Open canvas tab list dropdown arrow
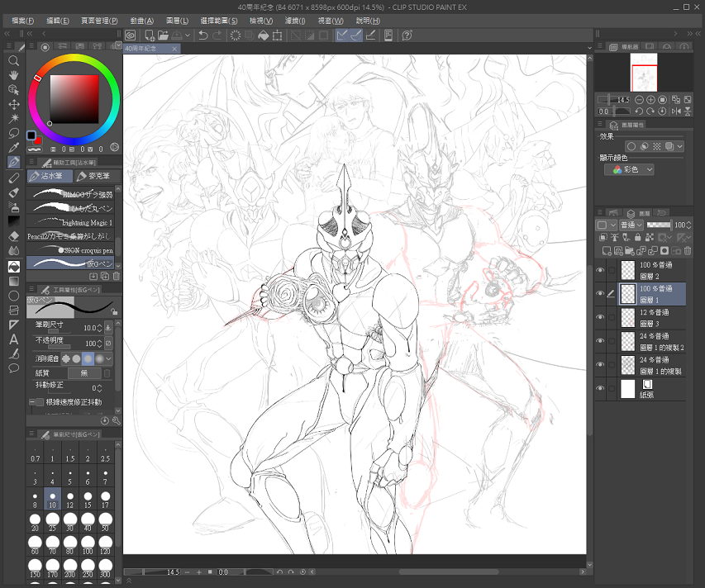Viewport: 705px width, 588px height. point(589,48)
